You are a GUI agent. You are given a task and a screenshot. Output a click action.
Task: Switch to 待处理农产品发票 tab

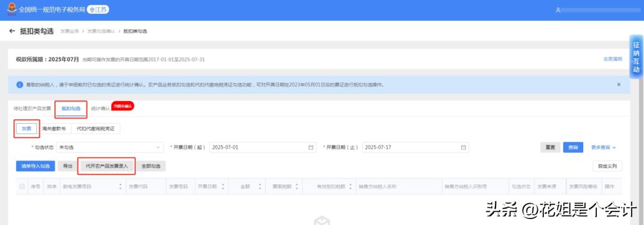32,108
